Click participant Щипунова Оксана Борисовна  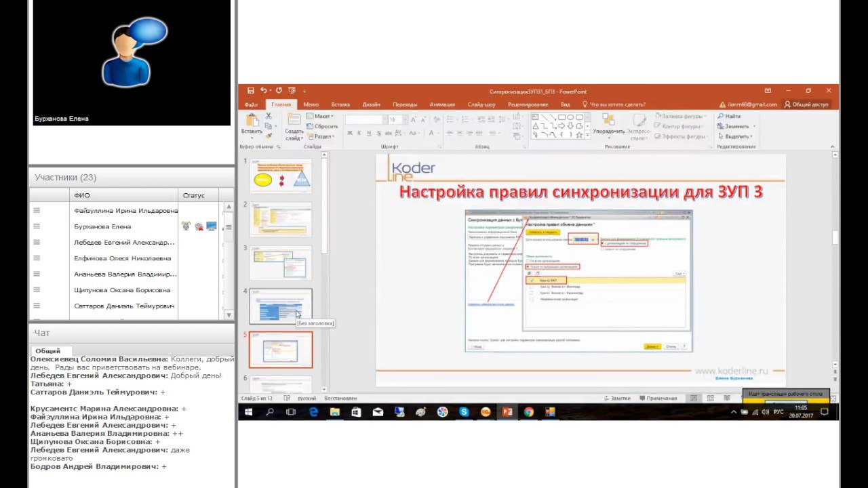[x=122, y=290]
